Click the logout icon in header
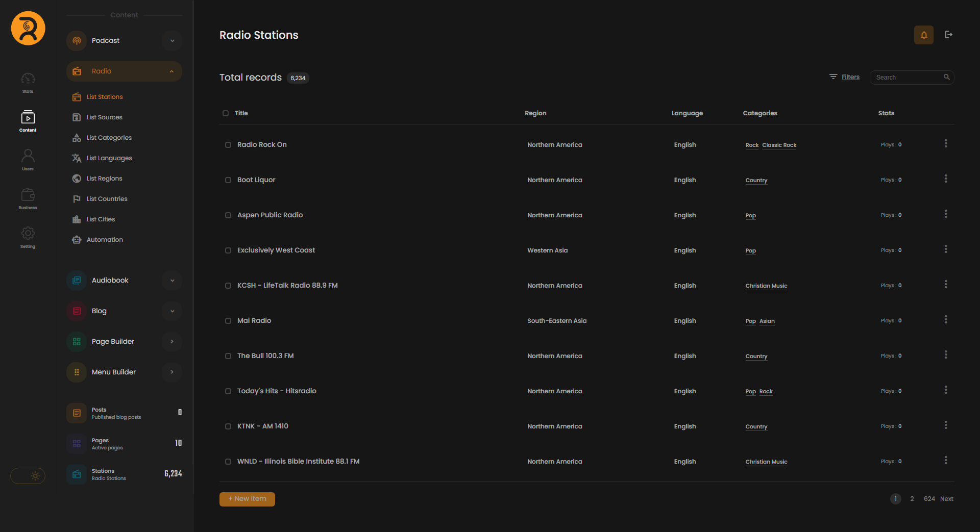 (x=948, y=35)
